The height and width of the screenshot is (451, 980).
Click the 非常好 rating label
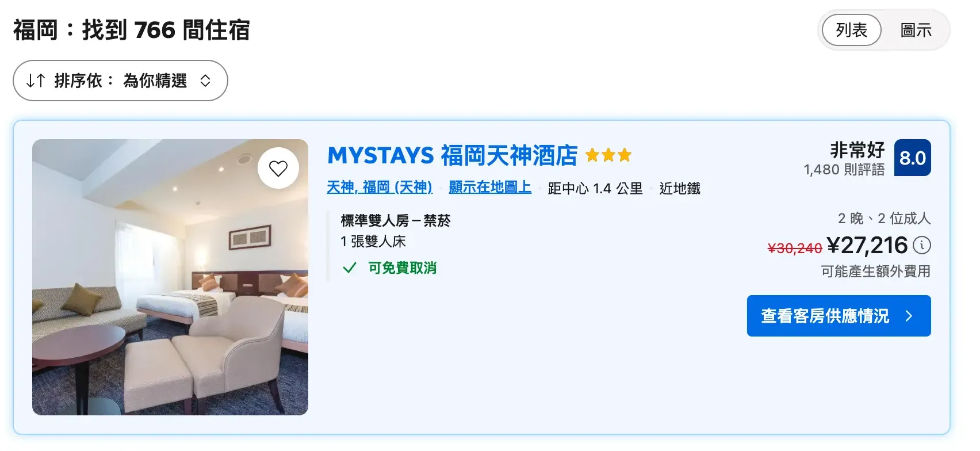click(x=857, y=150)
